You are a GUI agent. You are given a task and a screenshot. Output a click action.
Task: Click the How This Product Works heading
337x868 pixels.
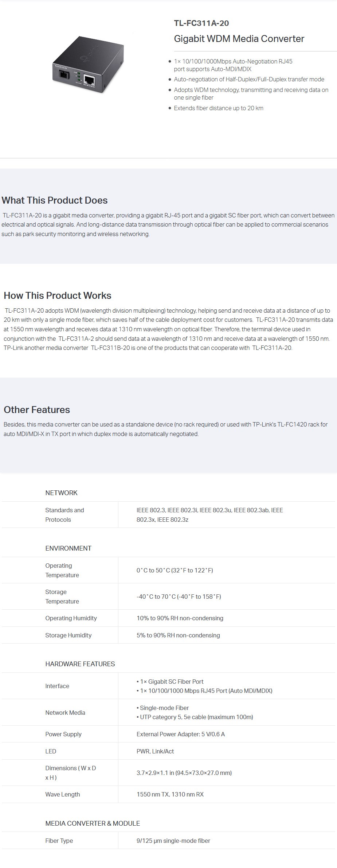[x=58, y=296]
